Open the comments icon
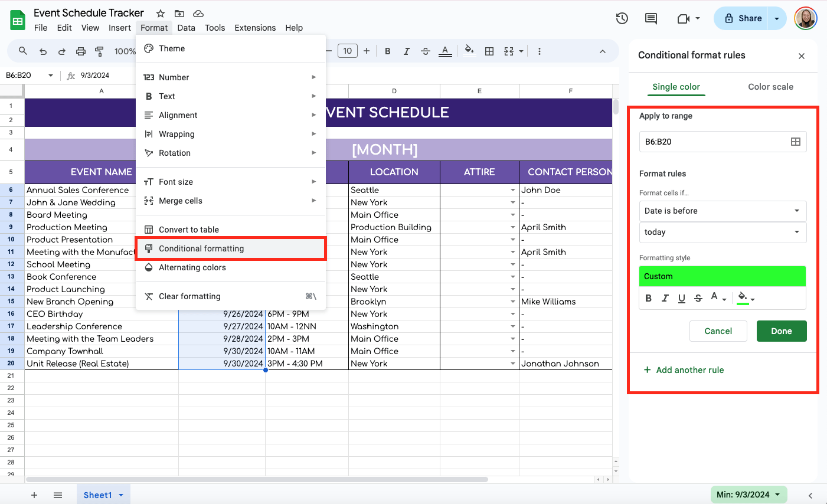This screenshot has height=504, width=827. tap(651, 18)
